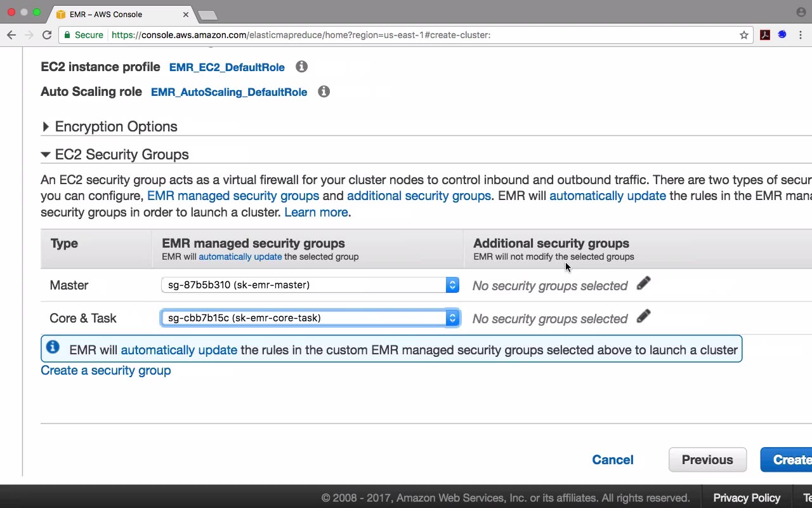Viewport: 812px width, 508px height.
Task: Click the Core & Task row label
Action: tap(83, 318)
